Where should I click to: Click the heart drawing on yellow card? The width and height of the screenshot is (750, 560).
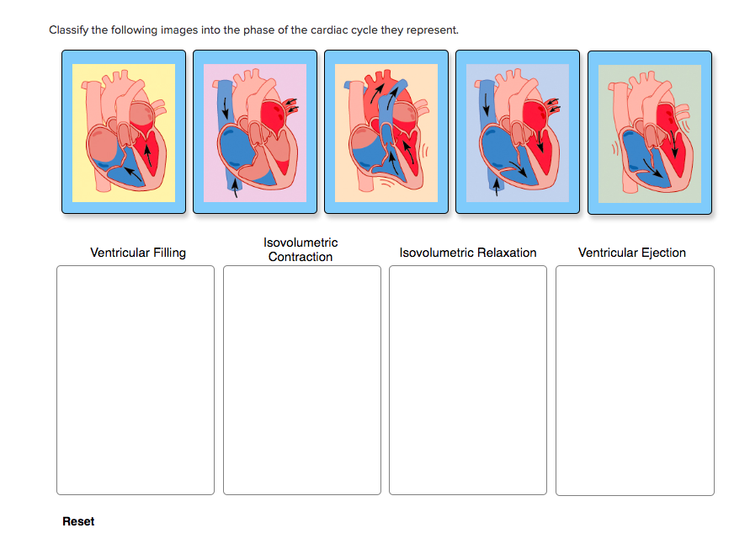click(x=125, y=131)
